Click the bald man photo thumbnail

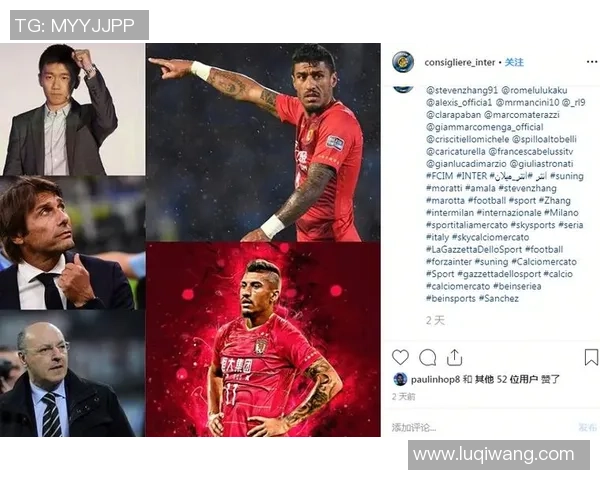72,373
